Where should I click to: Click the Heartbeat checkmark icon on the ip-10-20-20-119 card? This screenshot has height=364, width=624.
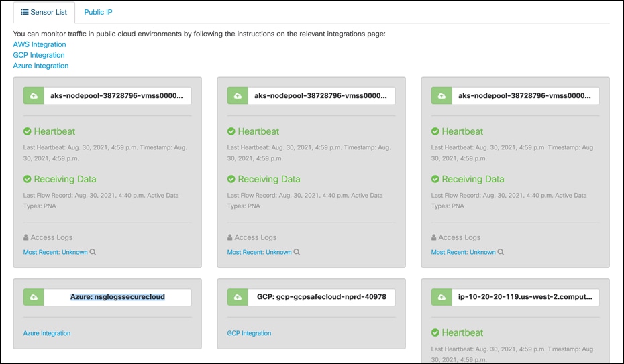pos(435,332)
